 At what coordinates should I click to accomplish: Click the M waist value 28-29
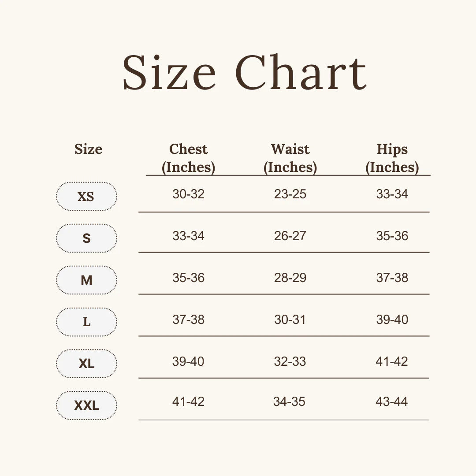290,278
